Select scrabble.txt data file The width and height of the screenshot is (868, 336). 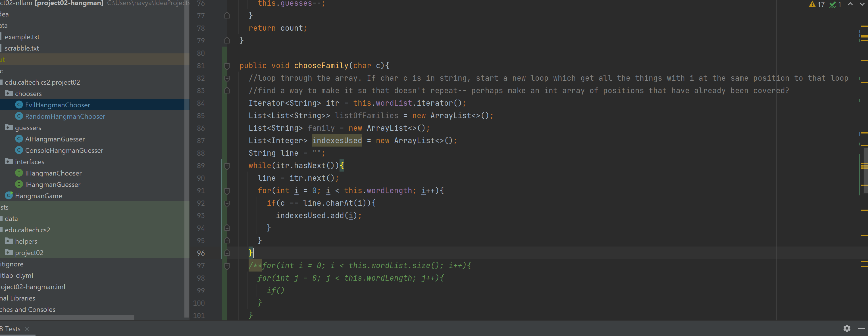(22, 48)
